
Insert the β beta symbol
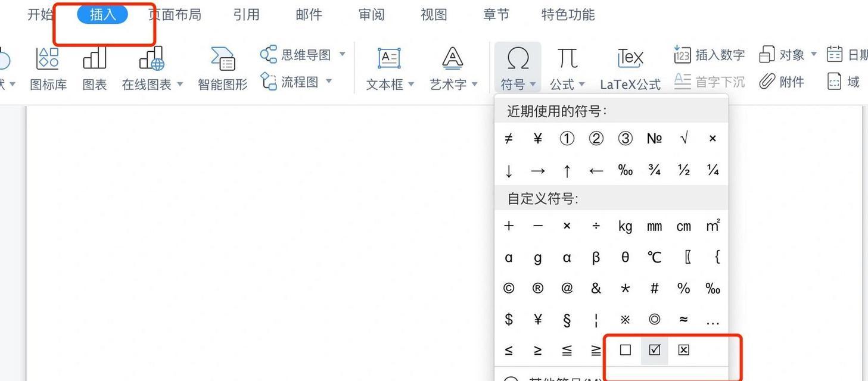click(596, 257)
